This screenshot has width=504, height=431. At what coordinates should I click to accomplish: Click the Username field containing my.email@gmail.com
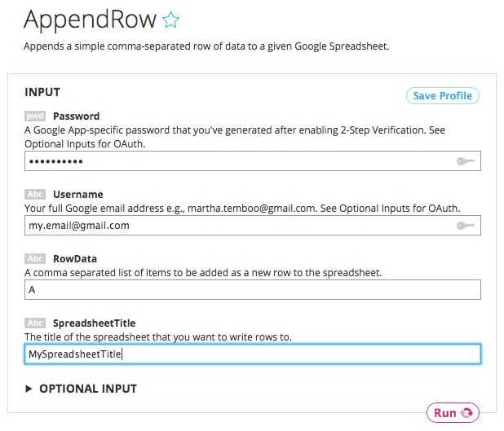237,226
